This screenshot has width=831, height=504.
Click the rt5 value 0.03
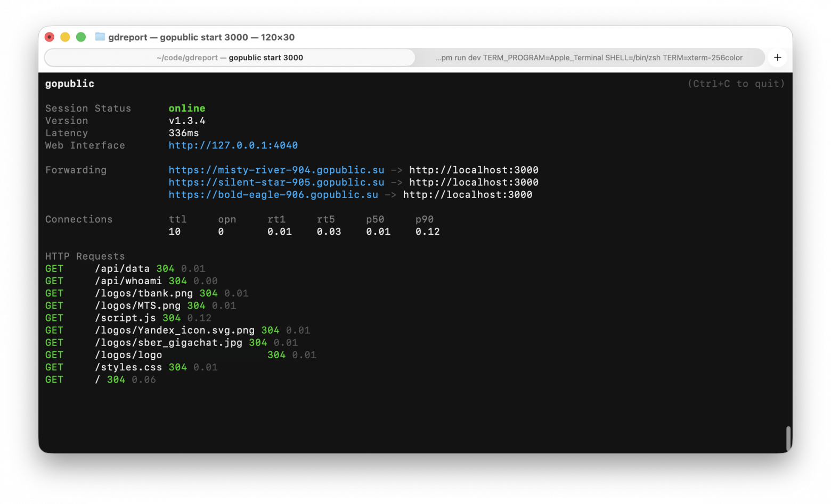point(329,232)
